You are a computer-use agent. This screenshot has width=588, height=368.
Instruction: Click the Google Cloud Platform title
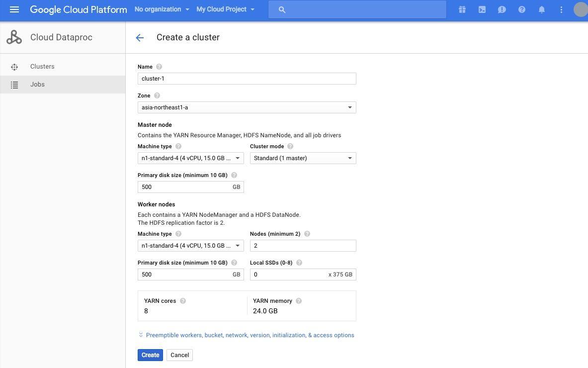(x=79, y=10)
